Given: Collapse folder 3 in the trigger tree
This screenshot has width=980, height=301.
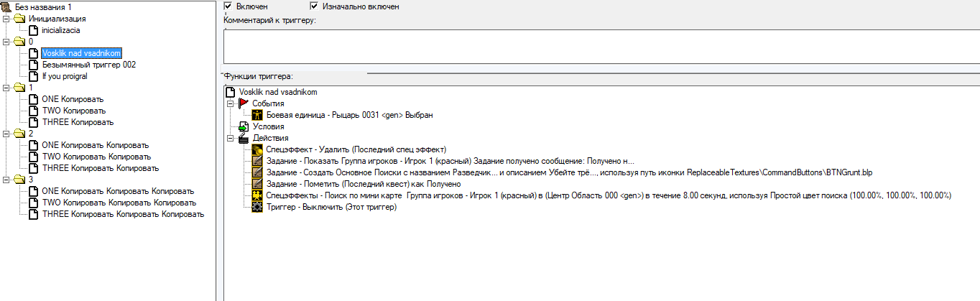Looking at the screenshot, I should pos(6,179).
